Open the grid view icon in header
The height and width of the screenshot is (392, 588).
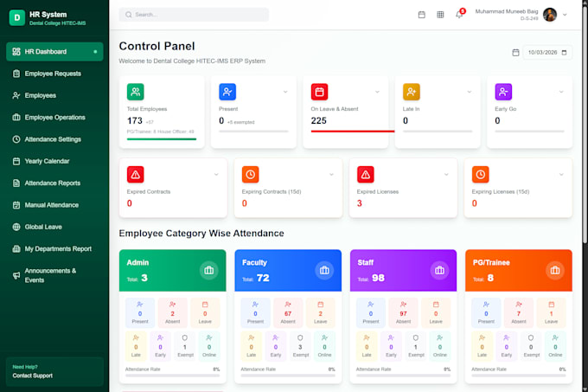440,15
